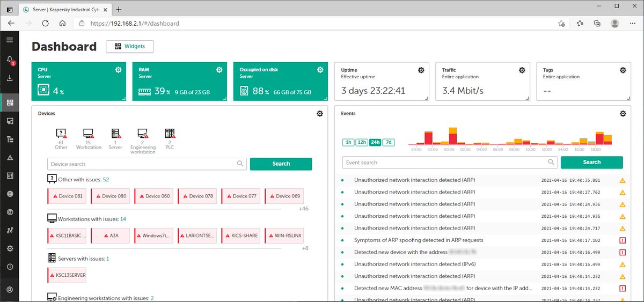The width and height of the screenshot is (644, 302).
Task: Open the settings gear in sidebar
Action: click(x=9, y=249)
